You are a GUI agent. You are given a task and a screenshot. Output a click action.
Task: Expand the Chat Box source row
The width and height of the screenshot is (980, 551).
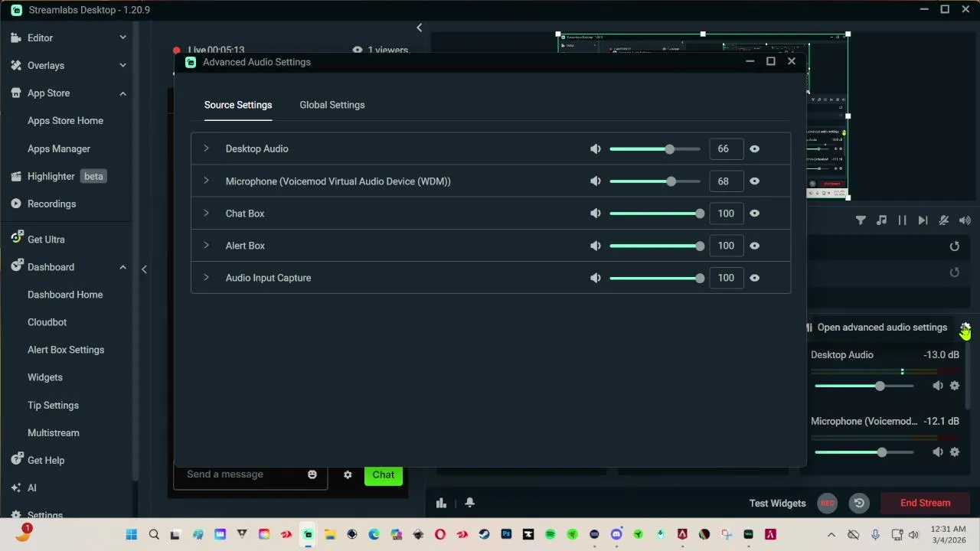coord(206,213)
